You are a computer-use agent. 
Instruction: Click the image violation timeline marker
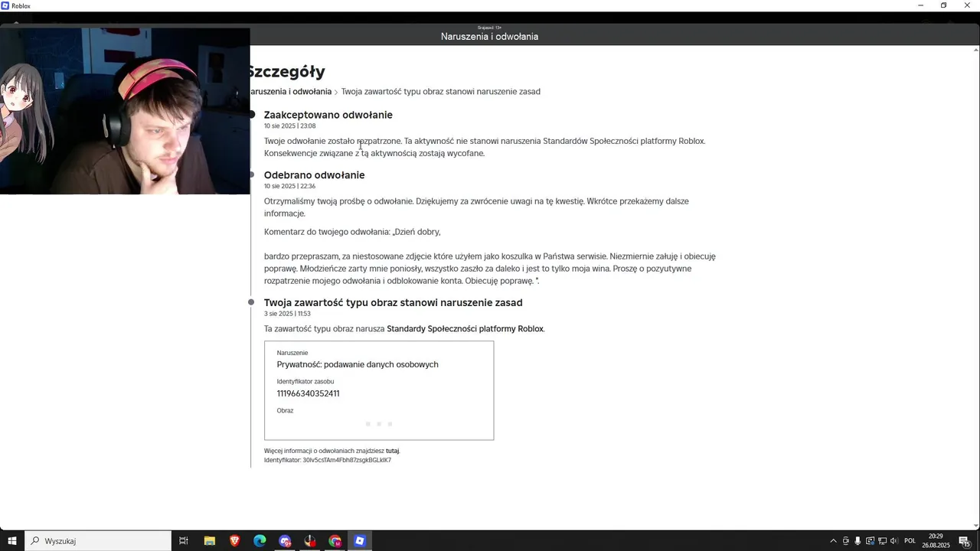point(251,302)
